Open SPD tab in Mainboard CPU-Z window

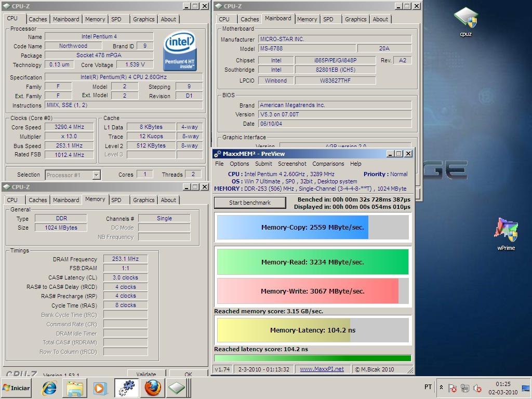tap(328, 19)
